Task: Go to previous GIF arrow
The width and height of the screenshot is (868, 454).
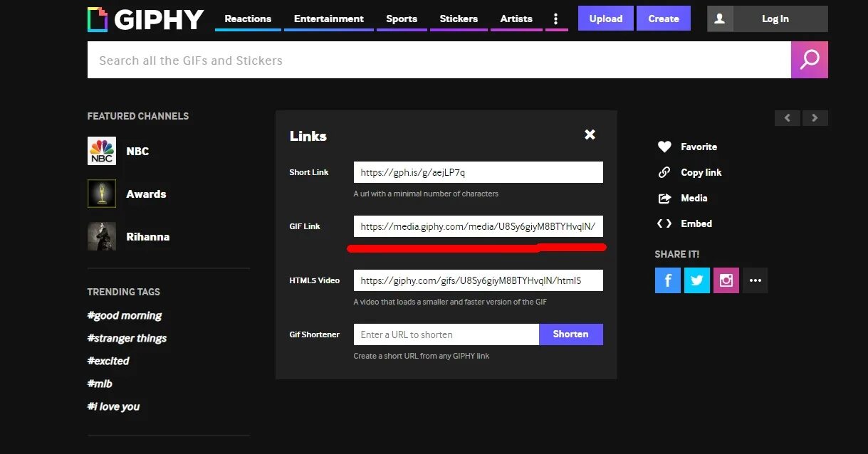Action: pos(788,118)
